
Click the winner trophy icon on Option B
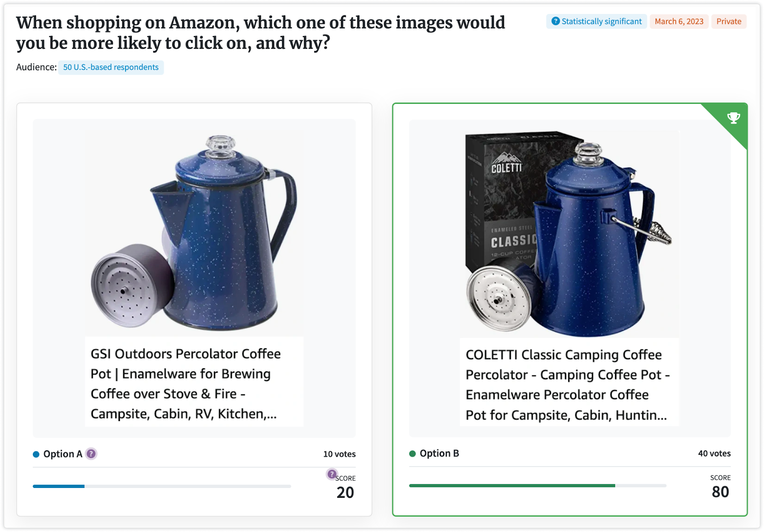[734, 118]
